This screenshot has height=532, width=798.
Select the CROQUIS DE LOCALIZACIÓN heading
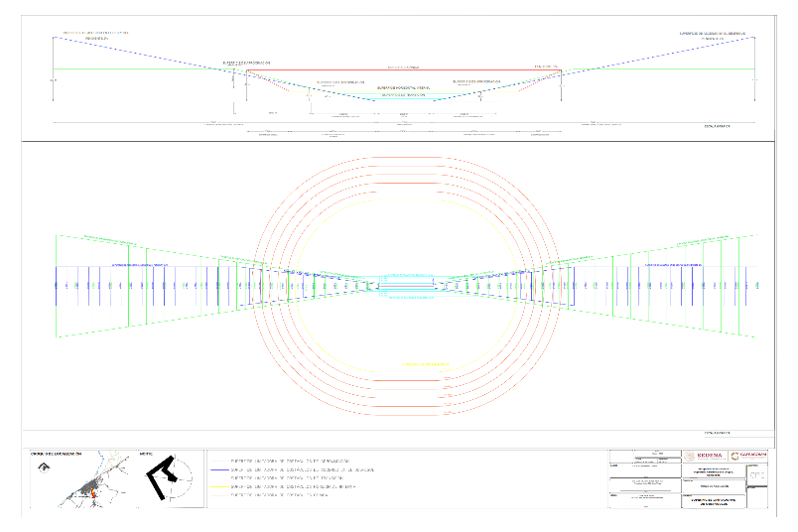[59, 454]
